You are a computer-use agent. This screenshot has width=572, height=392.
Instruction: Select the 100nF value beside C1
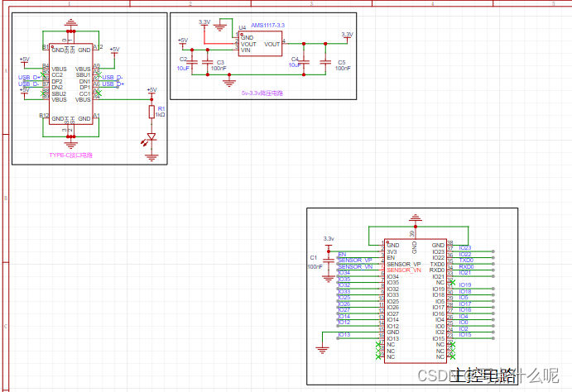coord(315,266)
